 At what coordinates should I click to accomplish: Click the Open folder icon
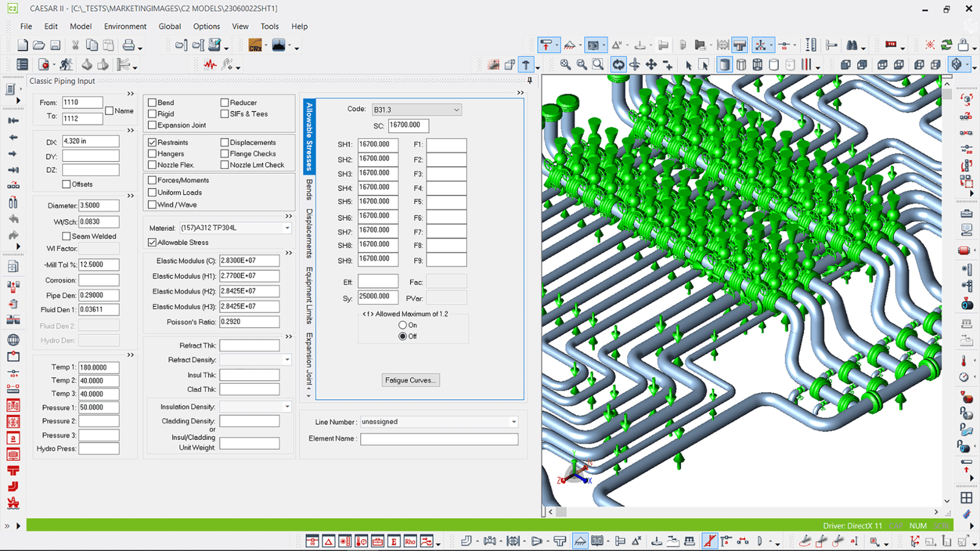[x=39, y=45]
